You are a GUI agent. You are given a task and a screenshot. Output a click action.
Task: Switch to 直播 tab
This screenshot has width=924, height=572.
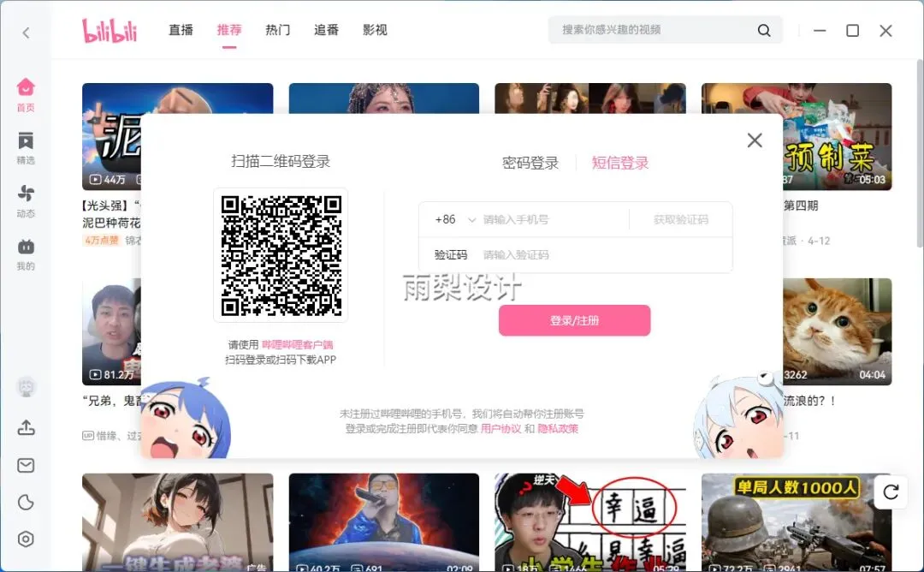(181, 30)
